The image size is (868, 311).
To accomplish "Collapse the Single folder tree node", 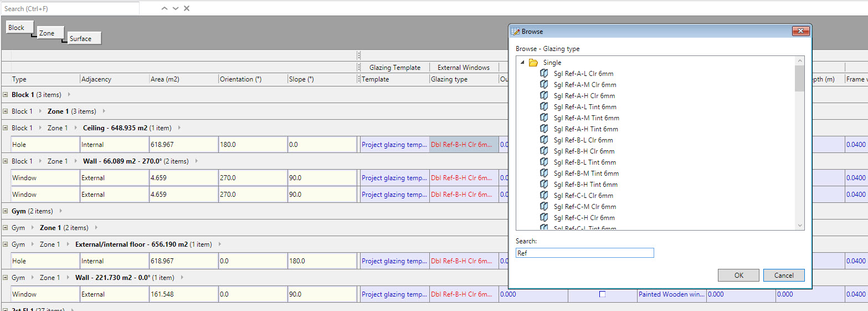I will 522,63.
